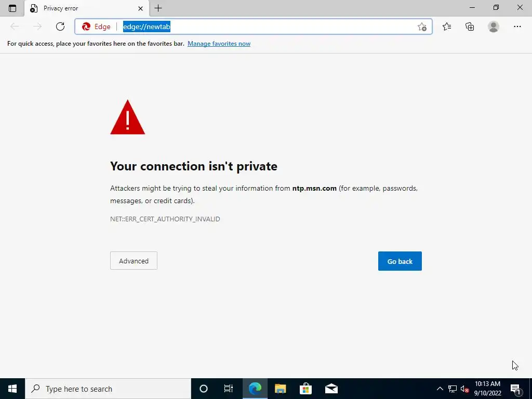
Task: Open a new tab with plus button
Action: pos(158,8)
